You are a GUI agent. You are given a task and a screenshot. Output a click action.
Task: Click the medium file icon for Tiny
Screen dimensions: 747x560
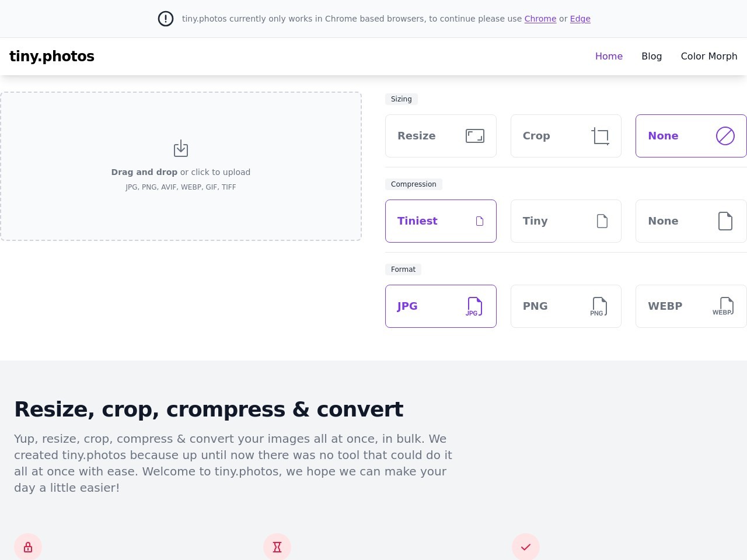coord(602,221)
